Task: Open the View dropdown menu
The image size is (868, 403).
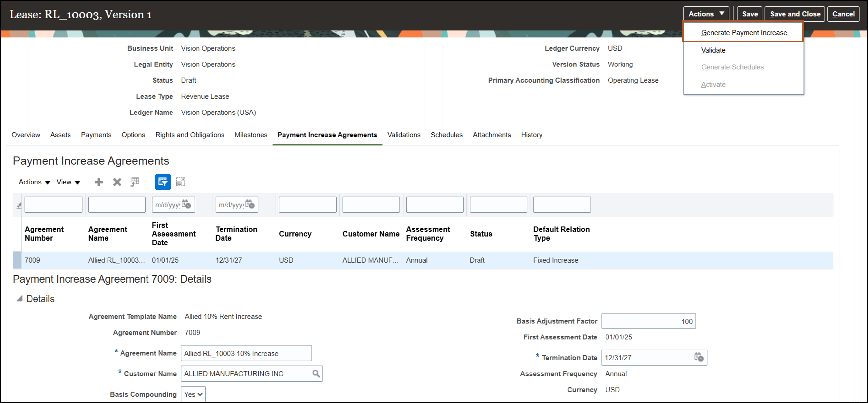Action: click(68, 182)
